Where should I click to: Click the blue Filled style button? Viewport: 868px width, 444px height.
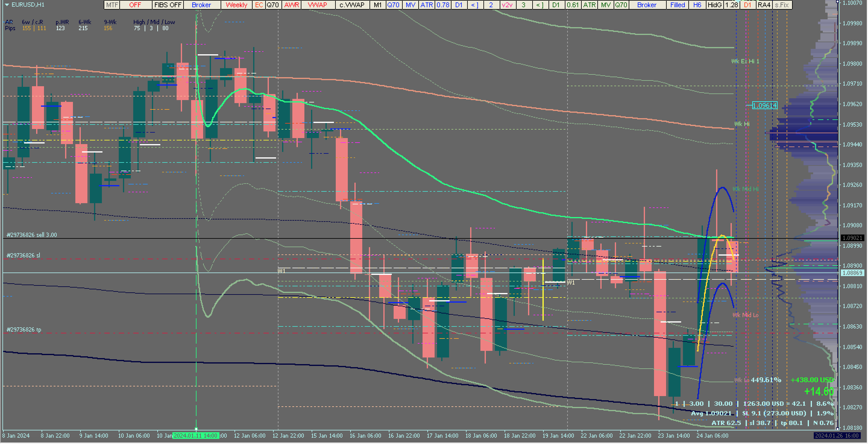tap(677, 5)
